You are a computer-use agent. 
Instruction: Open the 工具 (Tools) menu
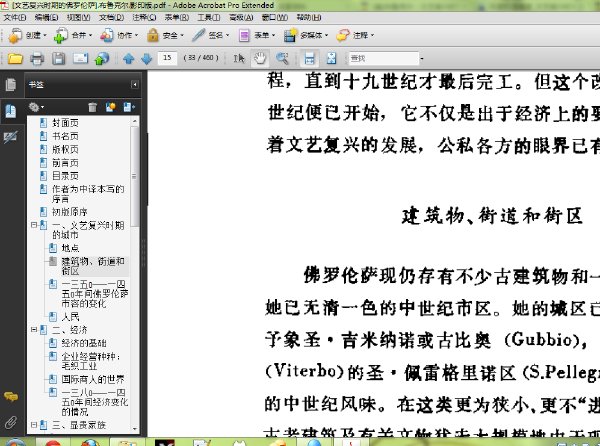tap(209, 17)
